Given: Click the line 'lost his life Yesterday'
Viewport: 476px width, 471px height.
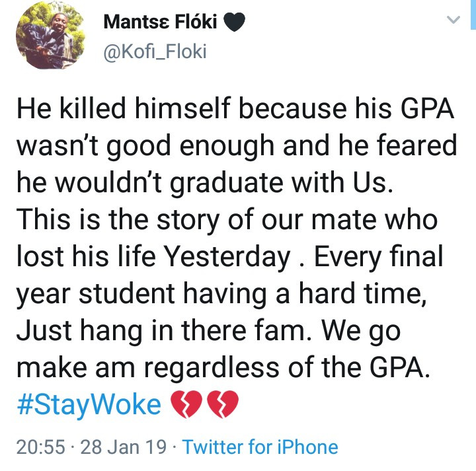Looking at the screenshot, I should click(153, 256).
